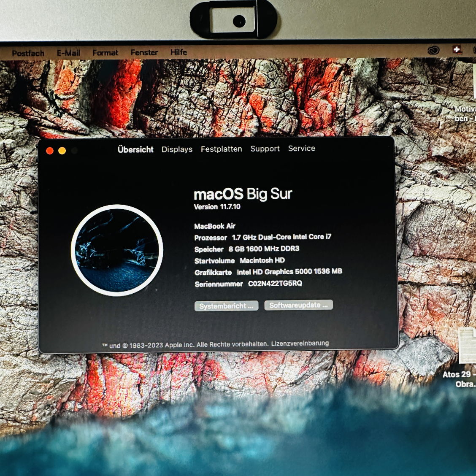Click the red cross menu bar icon

click(457, 50)
